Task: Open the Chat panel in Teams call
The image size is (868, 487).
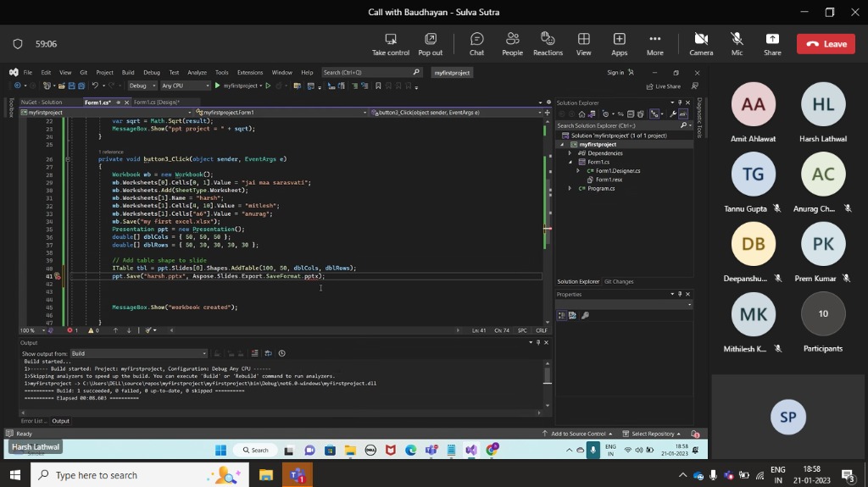Action: (476, 40)
